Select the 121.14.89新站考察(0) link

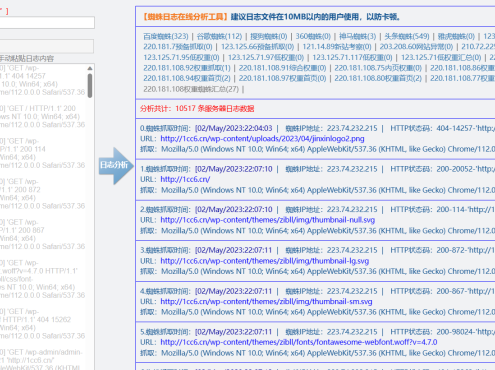337,47
